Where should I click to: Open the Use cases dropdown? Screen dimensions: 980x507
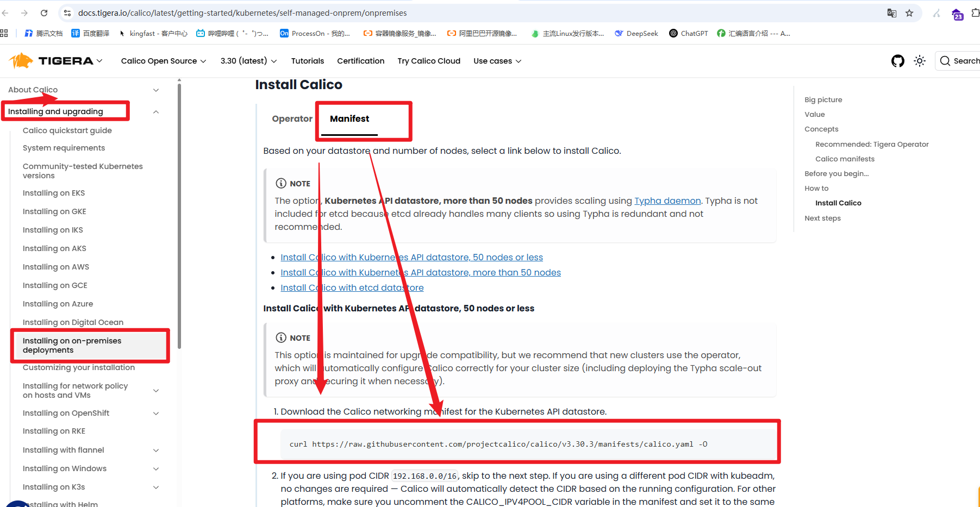click(497, 61)
